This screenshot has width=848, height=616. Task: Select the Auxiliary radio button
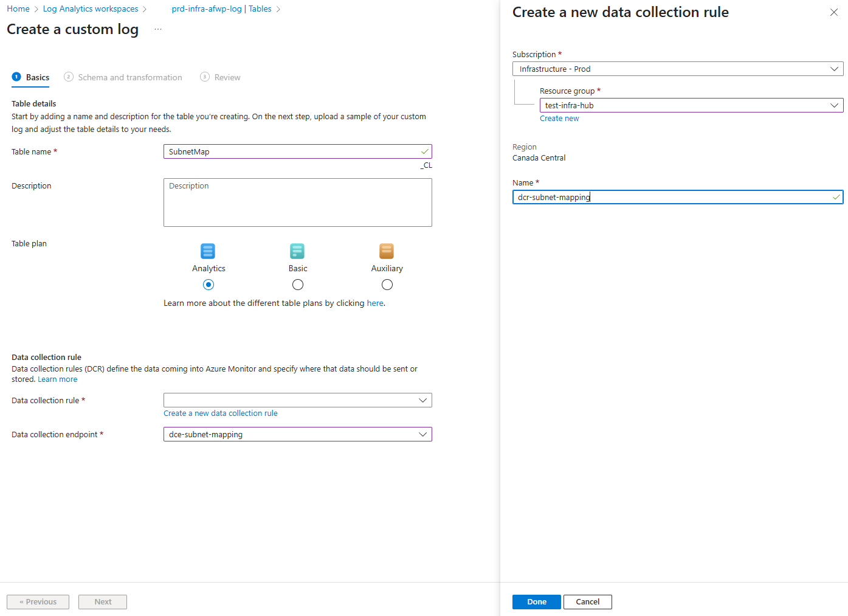point(387,285)
